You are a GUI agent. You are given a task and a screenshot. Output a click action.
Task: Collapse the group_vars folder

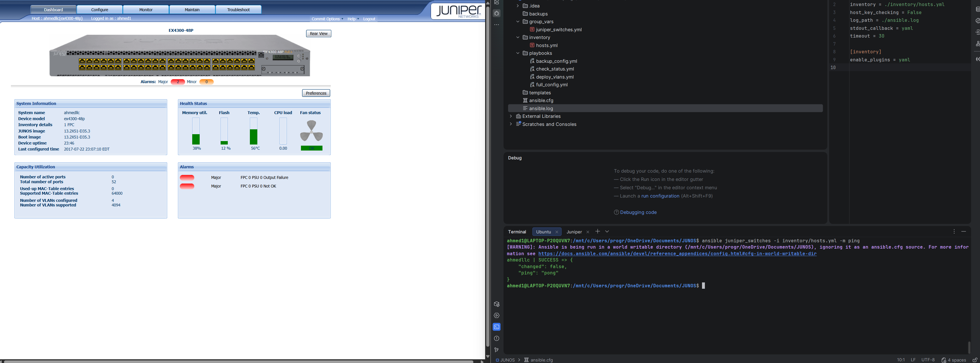517,22
